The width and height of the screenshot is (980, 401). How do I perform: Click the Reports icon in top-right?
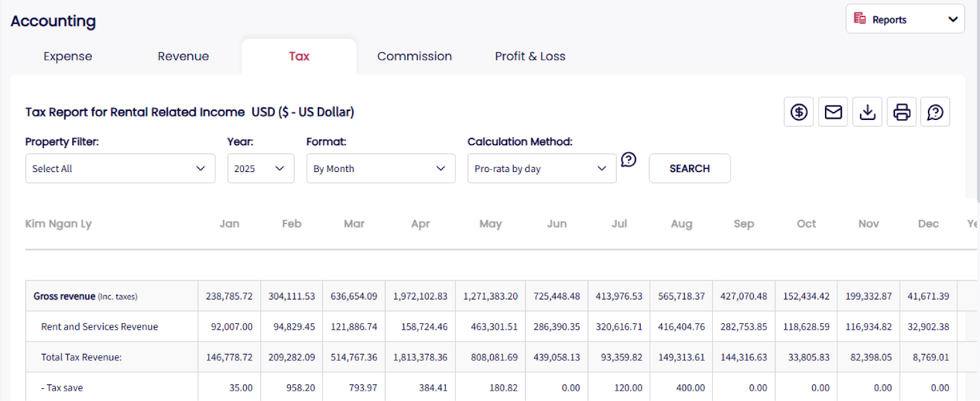click(x=860, y=19)
